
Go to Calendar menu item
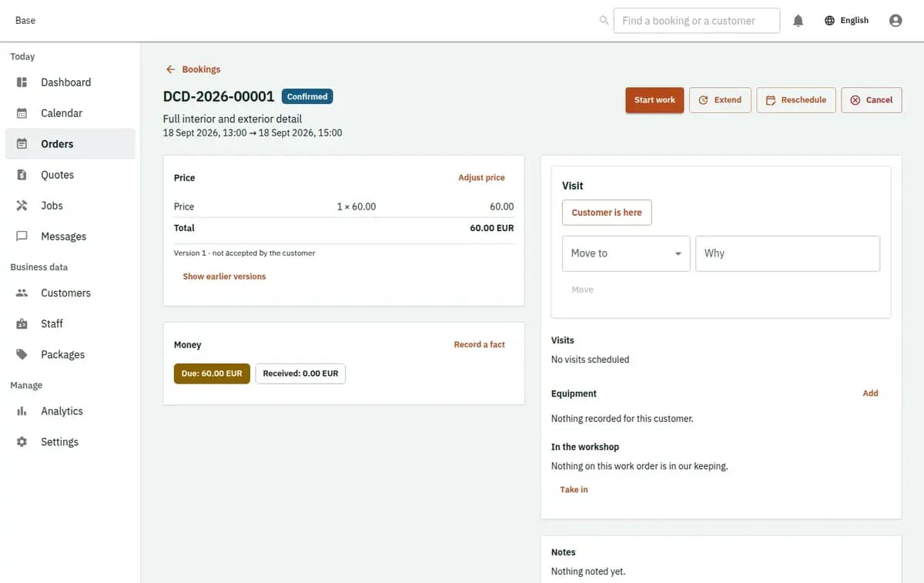point(70,113)
